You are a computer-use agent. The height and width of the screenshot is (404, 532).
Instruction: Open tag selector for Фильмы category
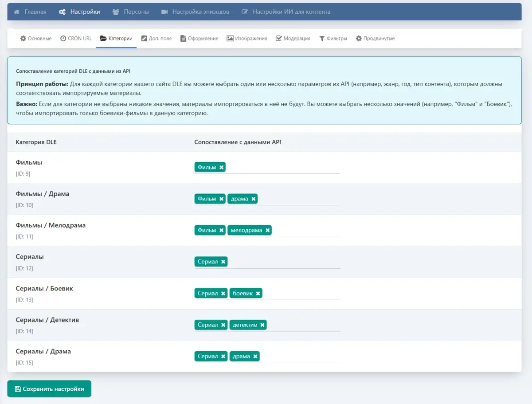point(284,167)
